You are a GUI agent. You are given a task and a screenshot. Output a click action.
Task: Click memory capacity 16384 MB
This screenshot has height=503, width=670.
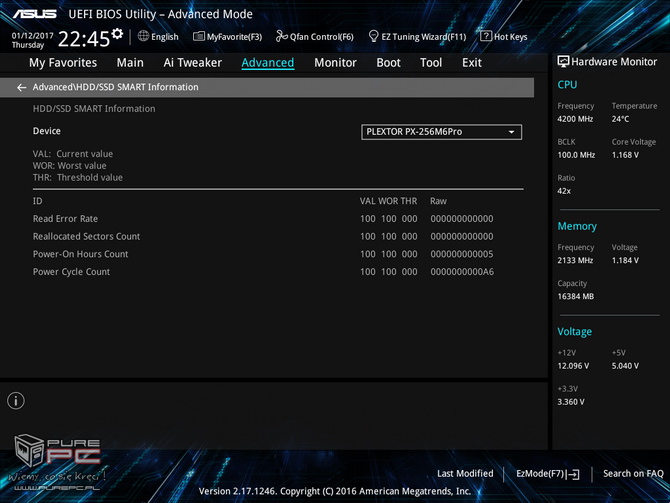coord(575,296)
